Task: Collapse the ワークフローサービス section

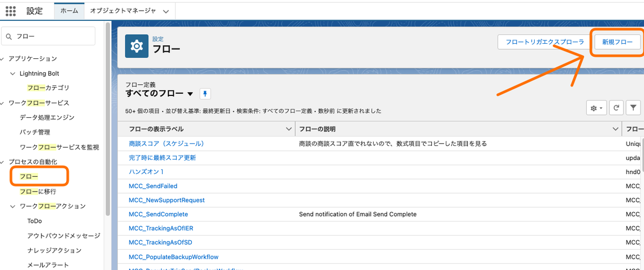Action: point(2,103)
